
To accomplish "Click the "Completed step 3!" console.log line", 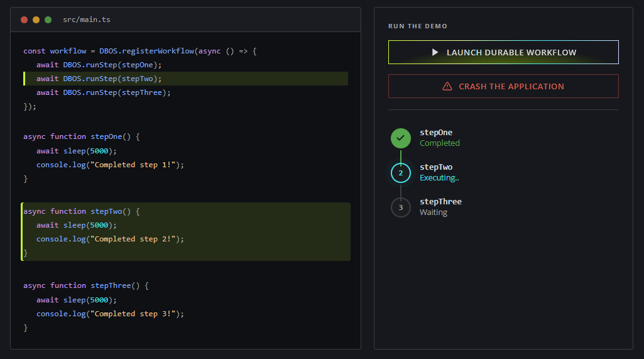I will pos(110,314).
